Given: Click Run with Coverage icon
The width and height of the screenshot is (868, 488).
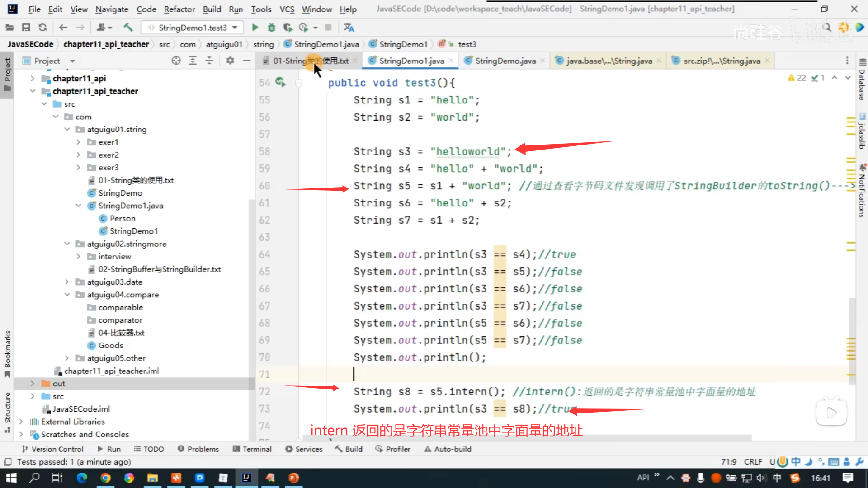Looking at the screenshot, I should pyautogui.click(x=288, y=28).
